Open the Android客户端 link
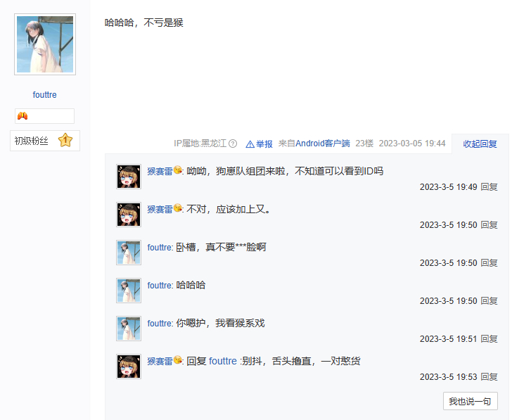 click(323, 144)
